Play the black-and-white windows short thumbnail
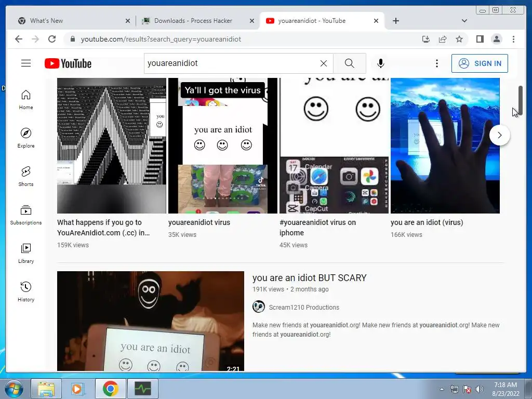532x399 pixels. pos(112,145)
